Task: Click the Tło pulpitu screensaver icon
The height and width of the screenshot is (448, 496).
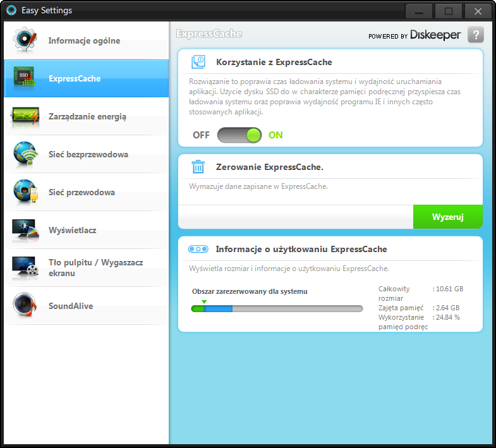Action: (x=25, y=268)
